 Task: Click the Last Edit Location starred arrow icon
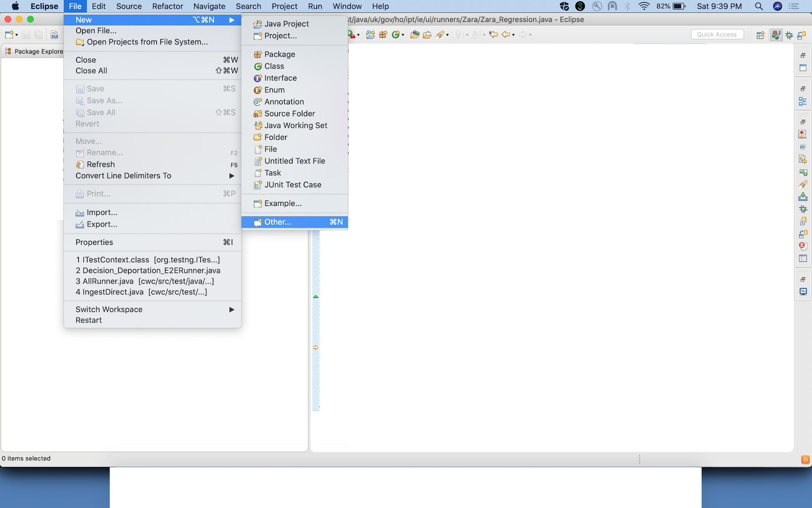click(x=493, y=35)
